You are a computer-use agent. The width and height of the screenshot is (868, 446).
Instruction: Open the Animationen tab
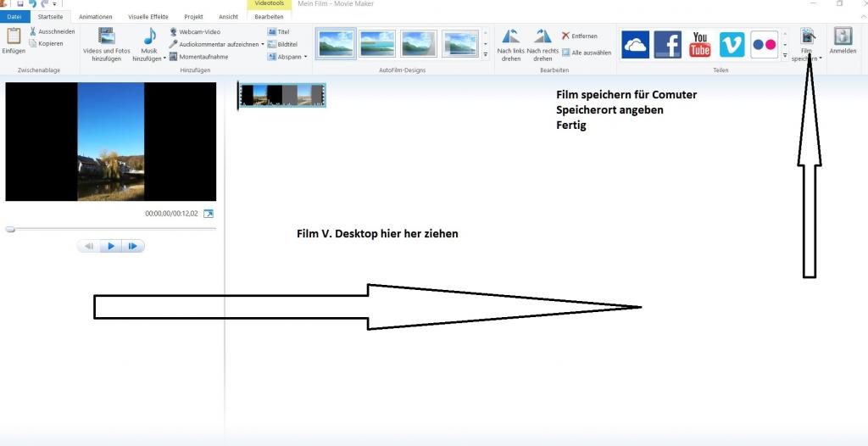coord(96,16)
